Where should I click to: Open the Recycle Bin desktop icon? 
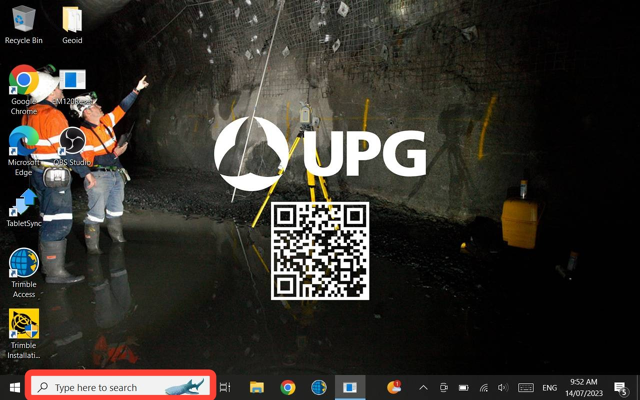[x=23, y=25]
